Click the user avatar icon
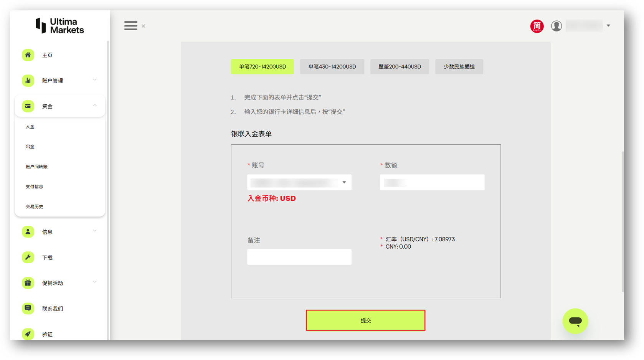Viewport: 644px width, 360px height. 556,26
